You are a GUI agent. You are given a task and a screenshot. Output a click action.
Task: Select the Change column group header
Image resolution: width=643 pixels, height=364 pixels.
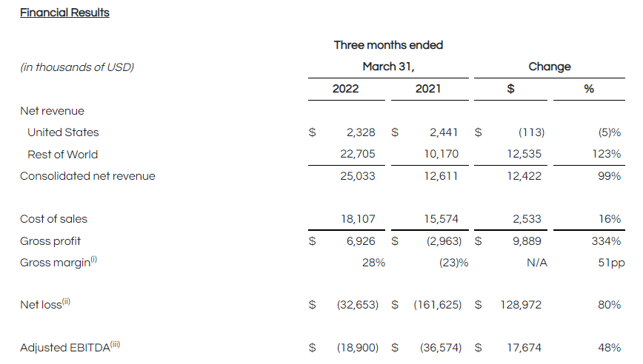(549, 67)
